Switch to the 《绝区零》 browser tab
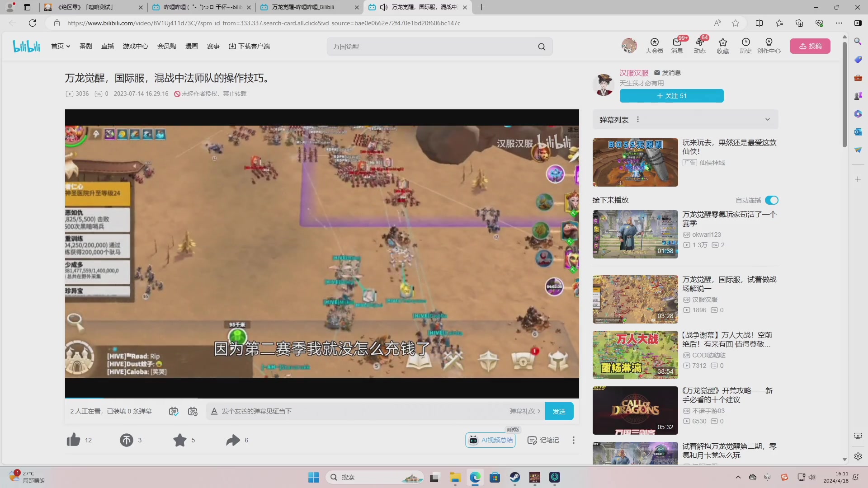The image size is (868, 488). pyautogui.click(x=94, y=7)
